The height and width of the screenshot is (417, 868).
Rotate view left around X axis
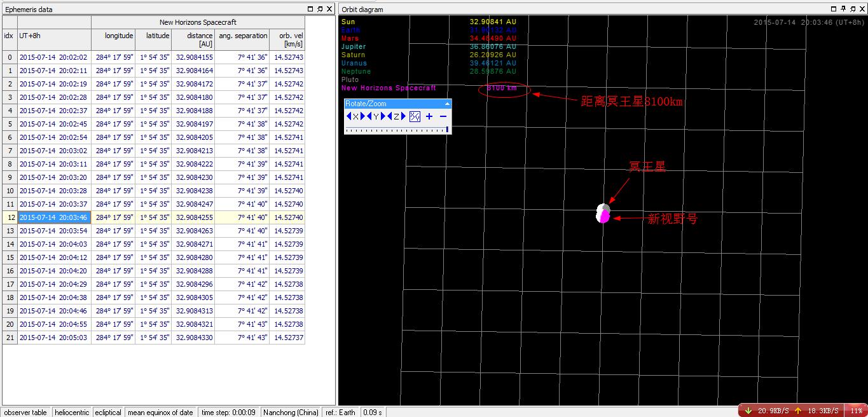pyautogui.click(x=348, y=116)
